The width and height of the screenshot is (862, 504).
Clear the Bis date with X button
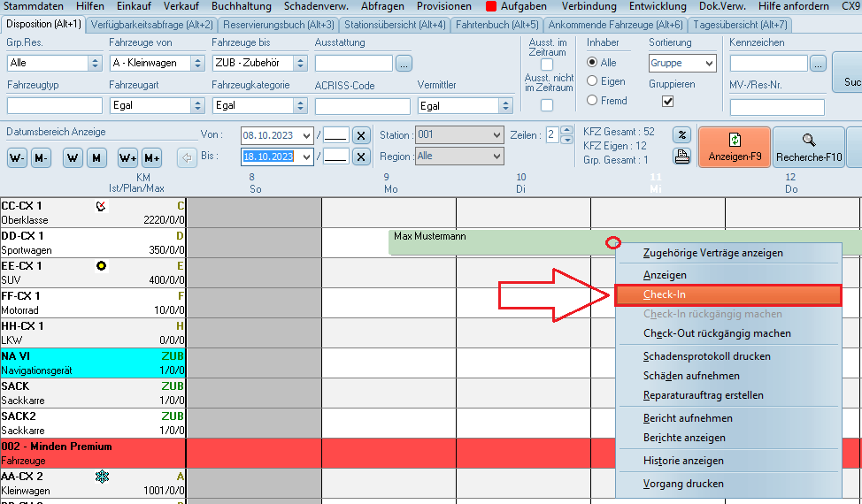[x=360, y=157]
